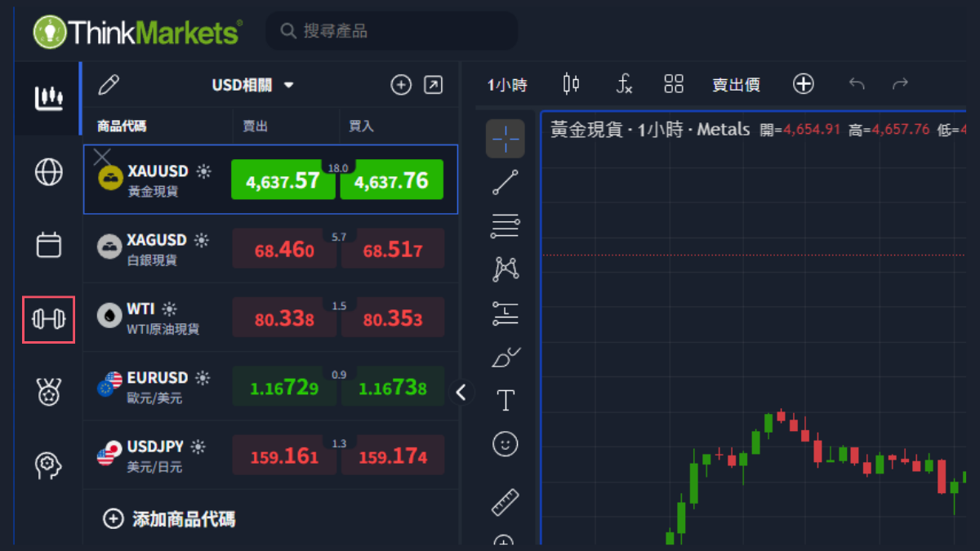Buy USDJPY at 159.174
This screenshot has height=551, width=980.
[393, 455]
